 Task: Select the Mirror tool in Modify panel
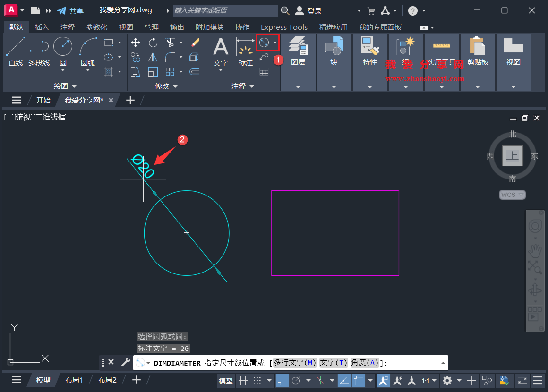(153, 57)
